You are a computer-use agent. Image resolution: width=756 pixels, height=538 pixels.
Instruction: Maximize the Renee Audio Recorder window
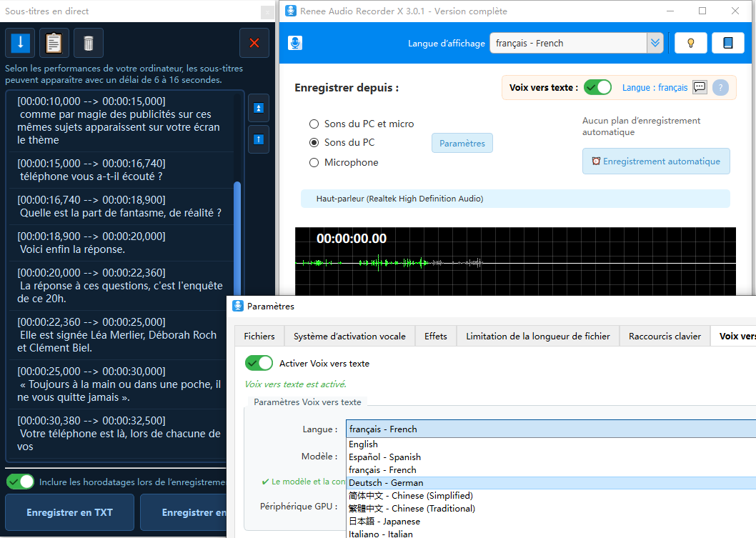702,11
